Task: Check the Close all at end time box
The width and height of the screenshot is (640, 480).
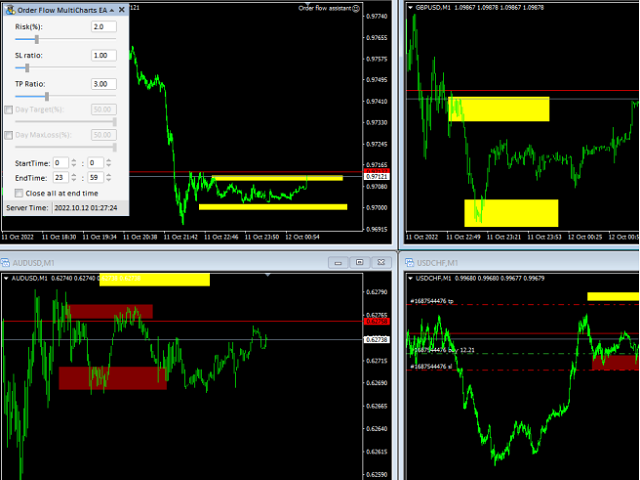Action: pos(19,193)
